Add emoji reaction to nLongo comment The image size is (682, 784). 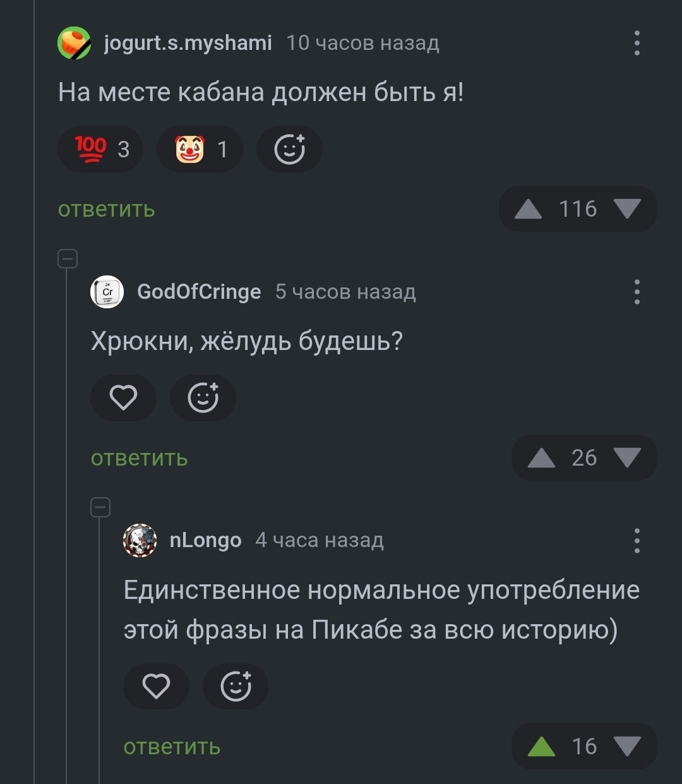coord(236,687)
